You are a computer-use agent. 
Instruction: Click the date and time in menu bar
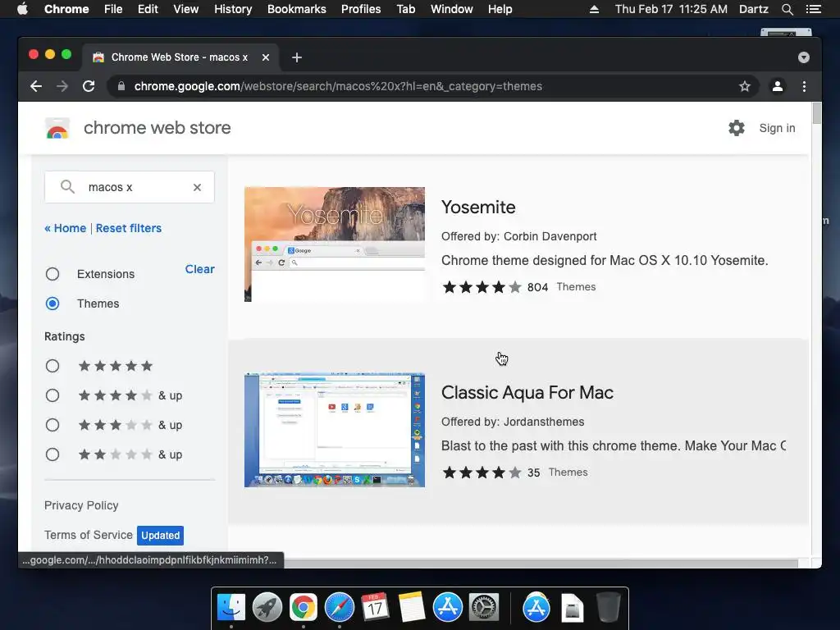point(671,9)
